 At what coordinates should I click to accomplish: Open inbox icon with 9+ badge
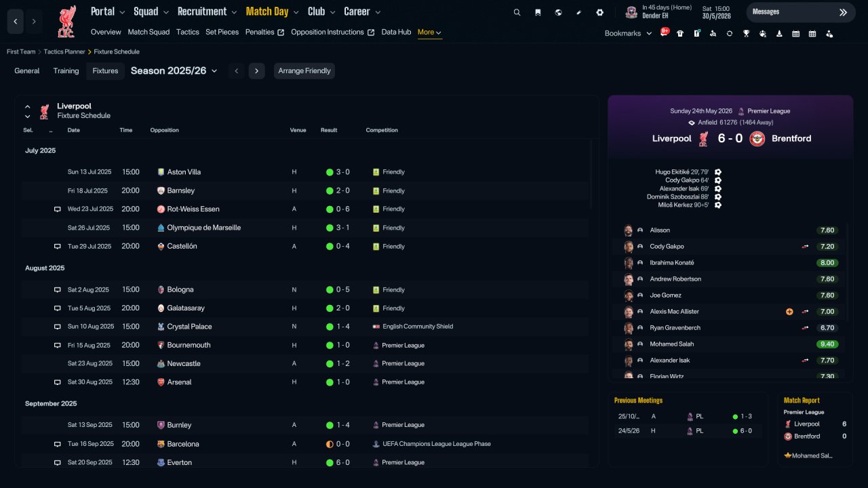[x=664, y=33]
